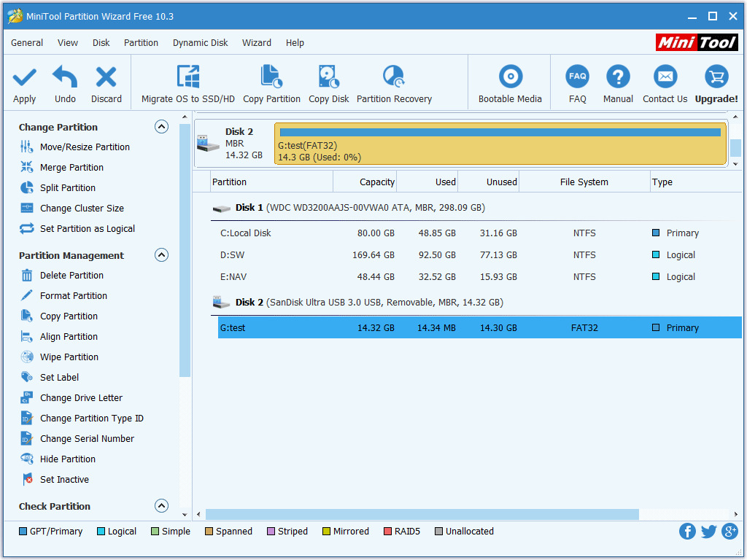
Task: Select Wipe Partition action
Action: 69,357
